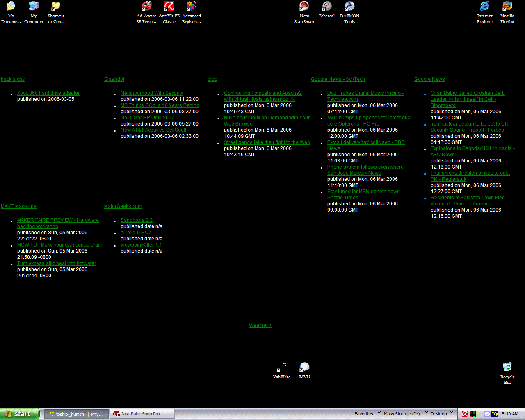Click the network activity meter in the tray
Screen dimensions: 525x420
coord(472,414)
